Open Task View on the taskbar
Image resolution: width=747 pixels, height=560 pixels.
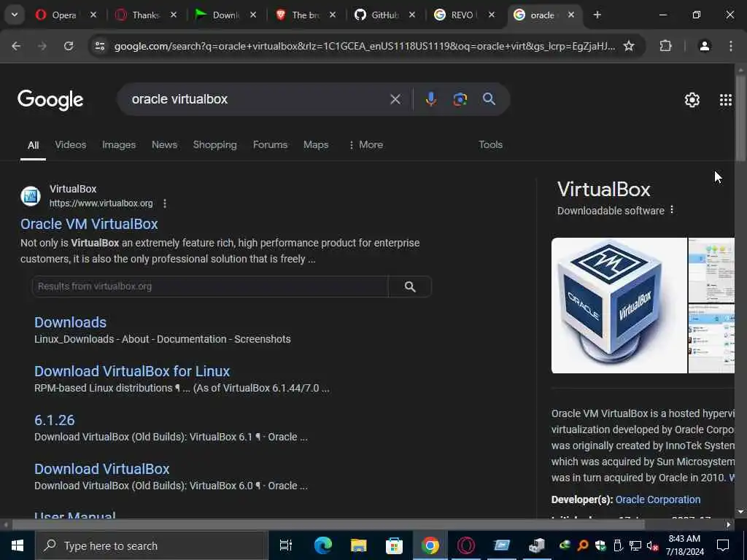(285, 545)
